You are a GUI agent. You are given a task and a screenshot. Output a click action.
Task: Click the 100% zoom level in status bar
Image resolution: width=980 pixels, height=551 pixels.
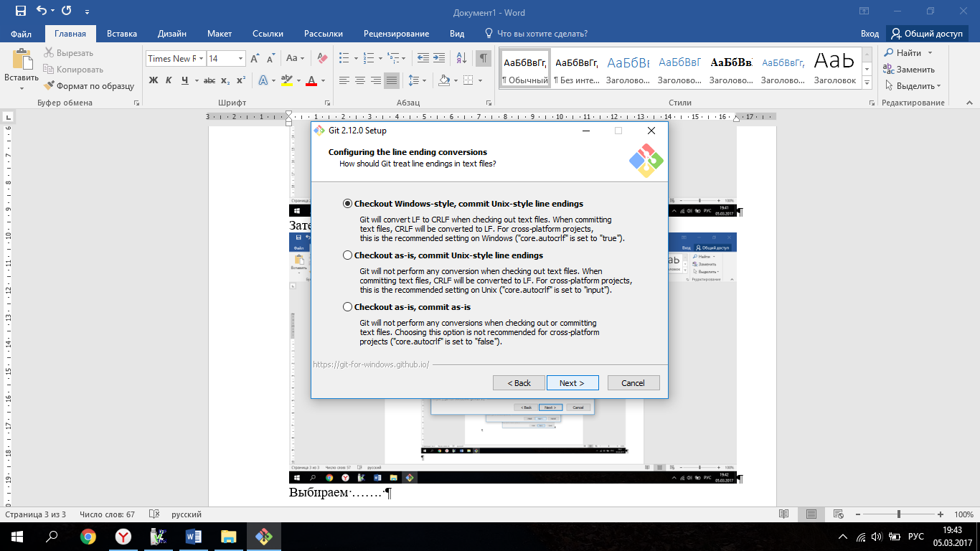click(x=963, y=514)
